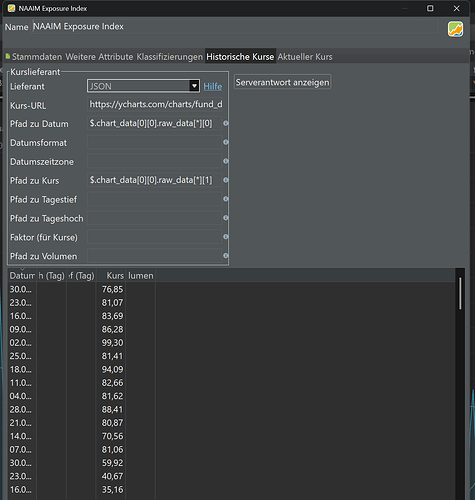Click info icon next to Pfad zu Kurs

click(226, 180)
